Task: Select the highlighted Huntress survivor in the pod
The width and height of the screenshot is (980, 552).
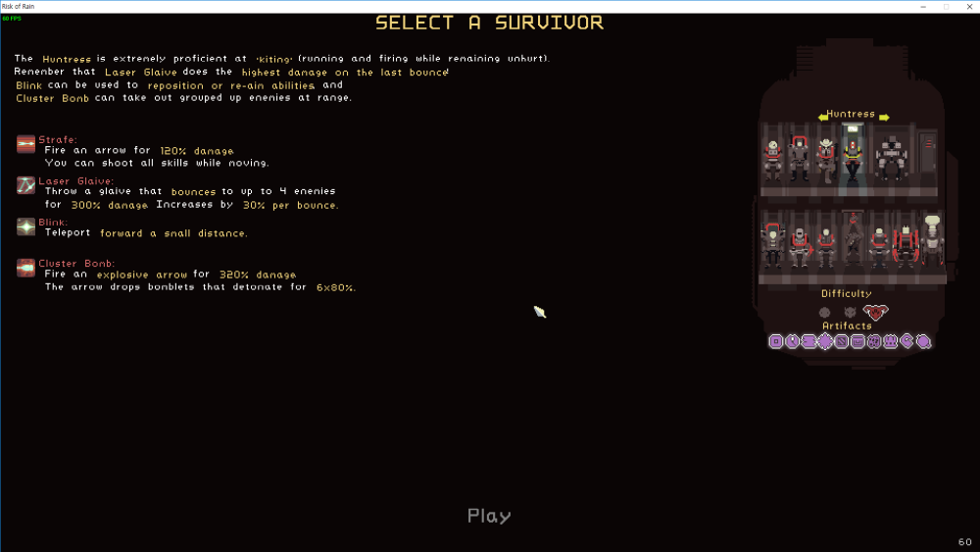Action: tap(853, 158)
